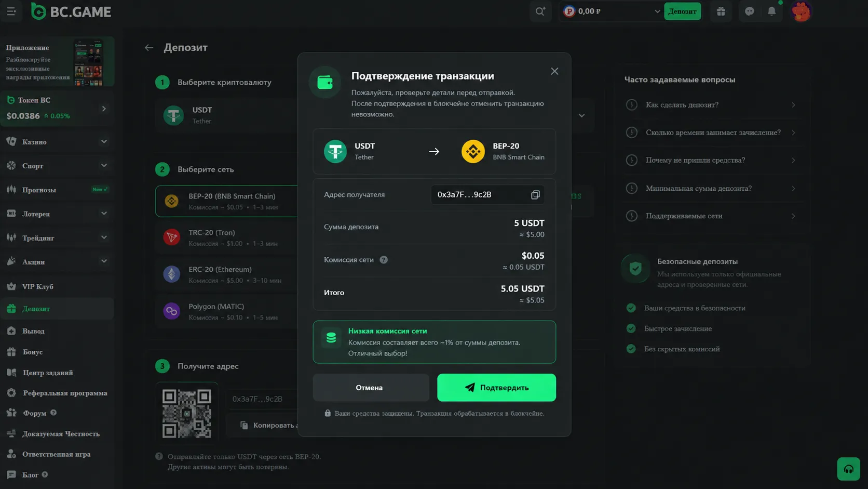This screenshot has width=868, height=489.
Task: Go back with the Депозит arrow
Action: pyautogui.click(x=149, y=48)
